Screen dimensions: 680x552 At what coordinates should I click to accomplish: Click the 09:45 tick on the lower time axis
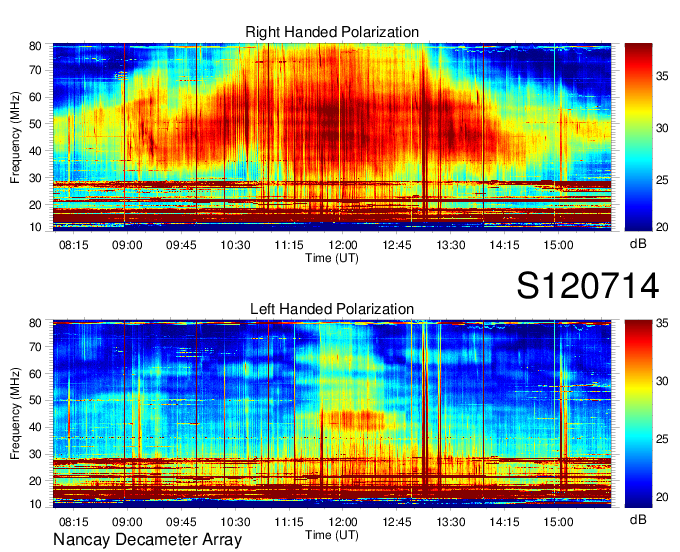[x=181, y=522]
